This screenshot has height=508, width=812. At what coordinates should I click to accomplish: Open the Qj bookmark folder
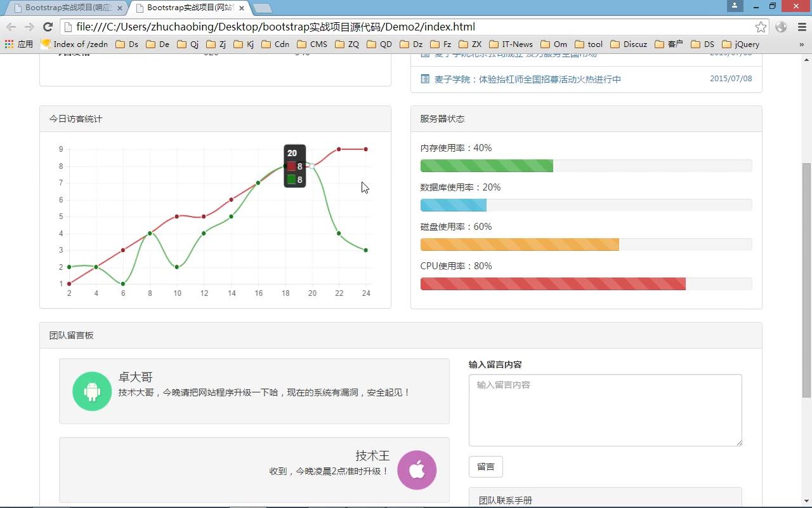[x=188, y=44]
